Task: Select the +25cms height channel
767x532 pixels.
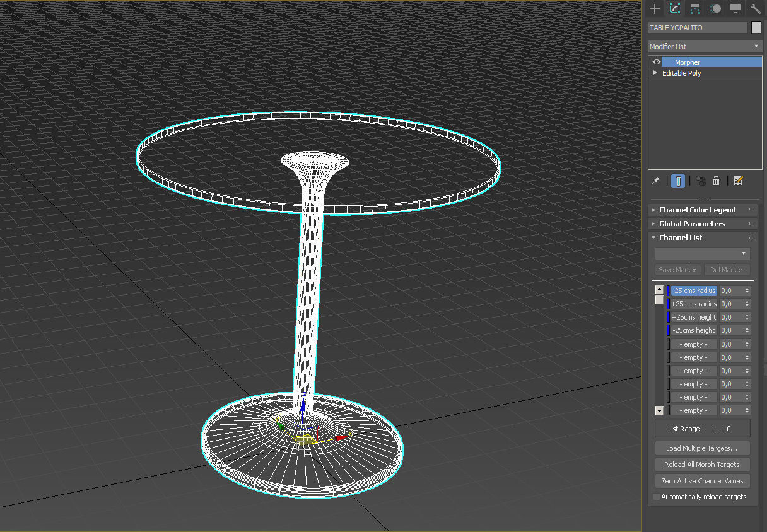Action: [693, 317]
